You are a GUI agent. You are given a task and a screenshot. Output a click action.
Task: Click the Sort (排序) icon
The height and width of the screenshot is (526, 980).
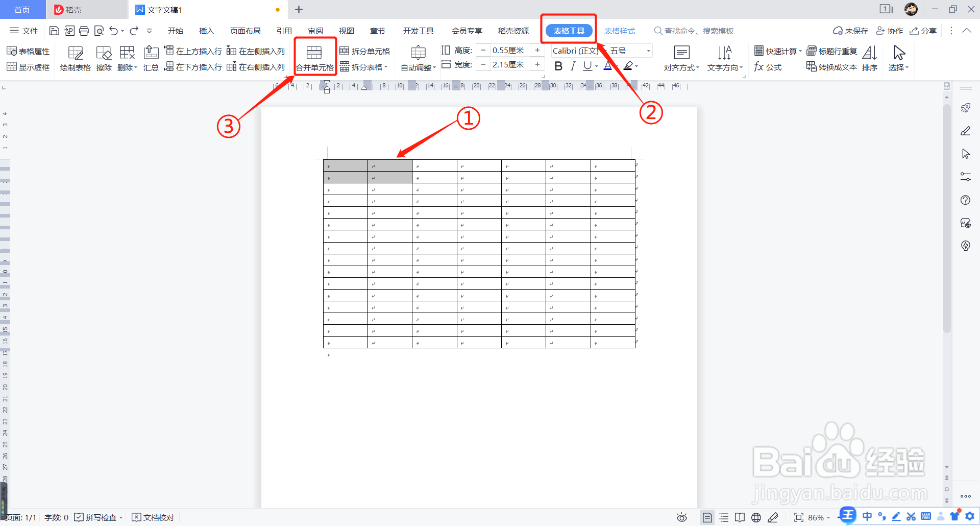[x=870, y=58]
